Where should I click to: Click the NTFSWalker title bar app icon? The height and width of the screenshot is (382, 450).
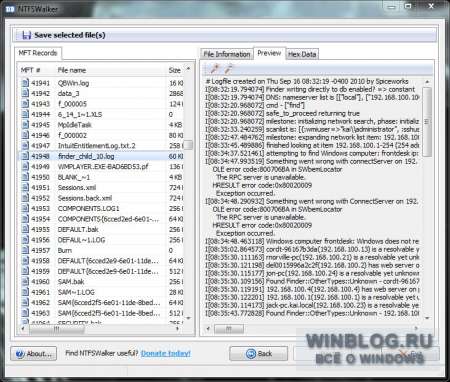10,9
